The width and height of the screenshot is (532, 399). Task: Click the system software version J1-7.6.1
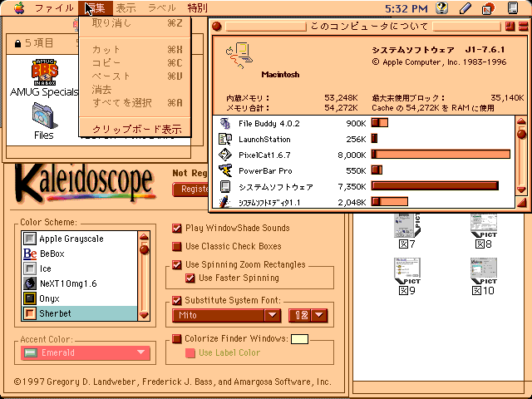(485, 50)
